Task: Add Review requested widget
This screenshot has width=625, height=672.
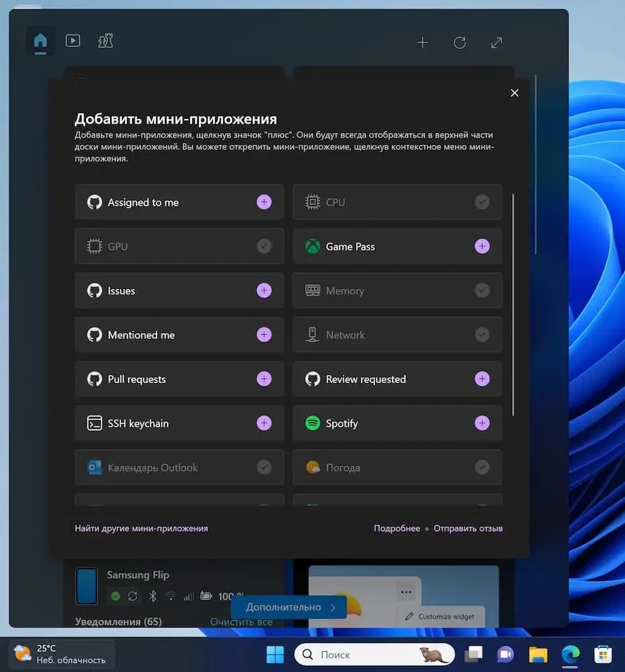Action: (482, 379)
